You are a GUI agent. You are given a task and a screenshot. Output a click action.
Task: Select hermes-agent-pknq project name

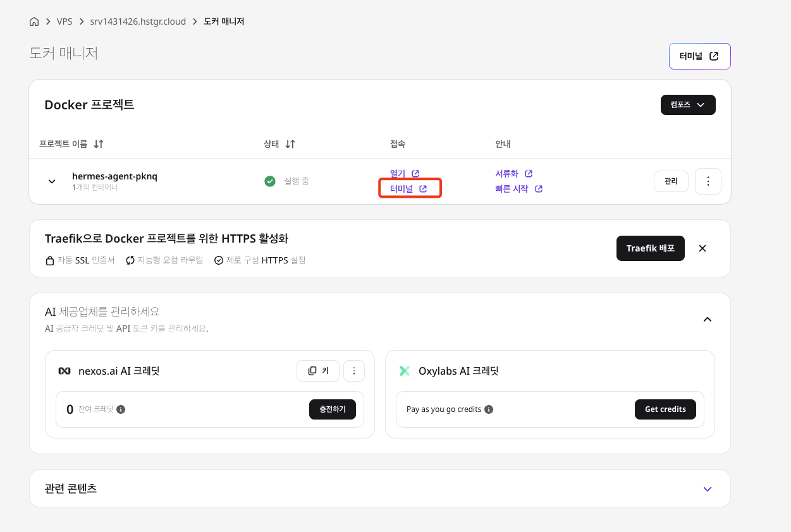[114, 176]
